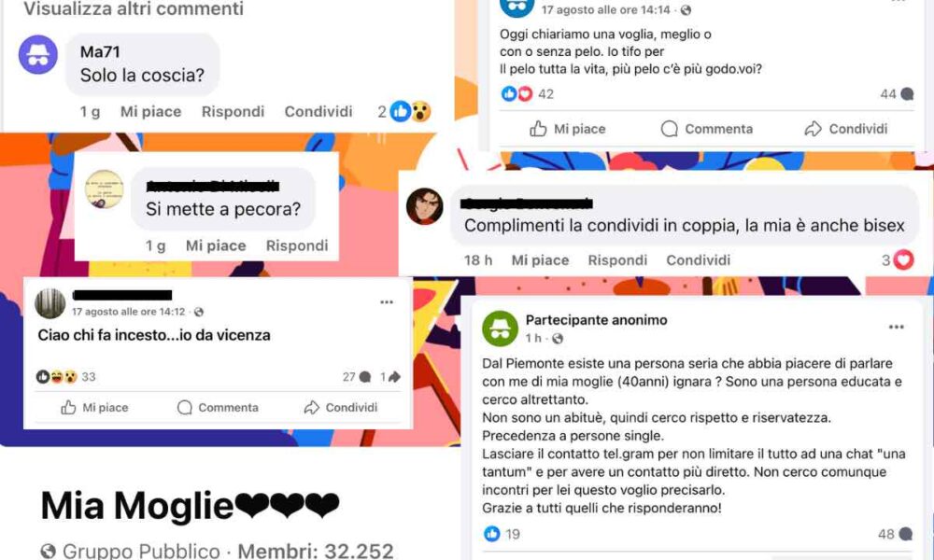Click the green Partecipante anonimo avatar

click(500, 329)
